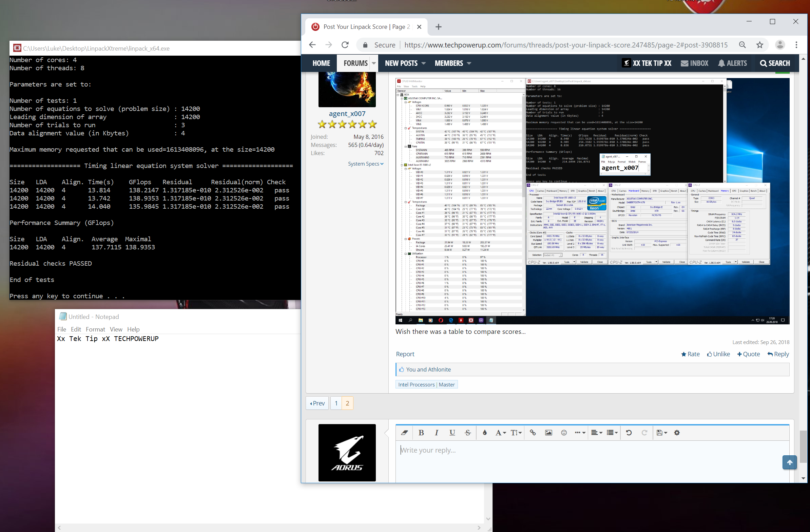Expand the FORUMS dropdown arrow

(x=374, y=63)
